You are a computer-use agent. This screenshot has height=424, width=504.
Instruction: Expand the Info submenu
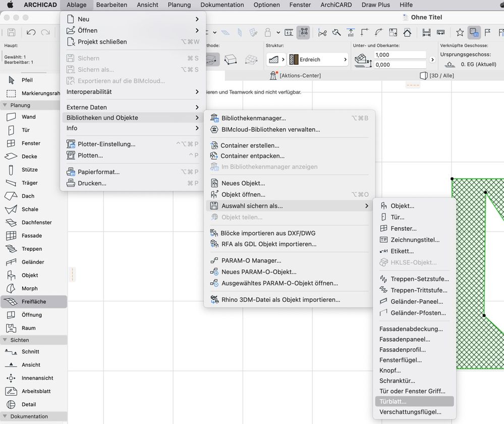click(133, 128)
